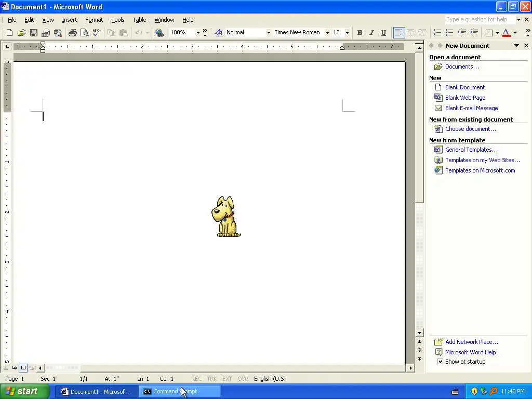Run Spelling and Grammar check
The width and height of the screenshot is (532, 399).
click(x=96, y=33)
